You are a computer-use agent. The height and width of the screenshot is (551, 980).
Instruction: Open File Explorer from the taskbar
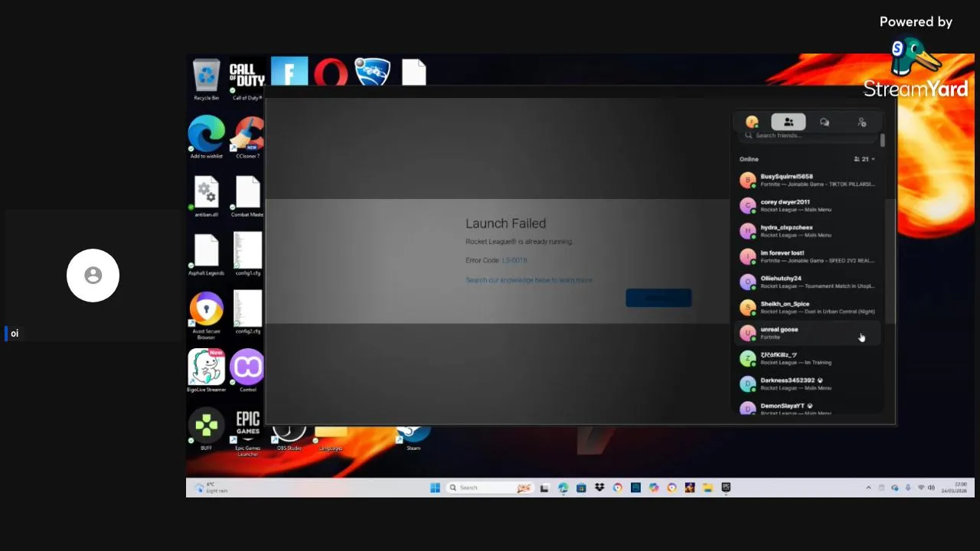708,487
